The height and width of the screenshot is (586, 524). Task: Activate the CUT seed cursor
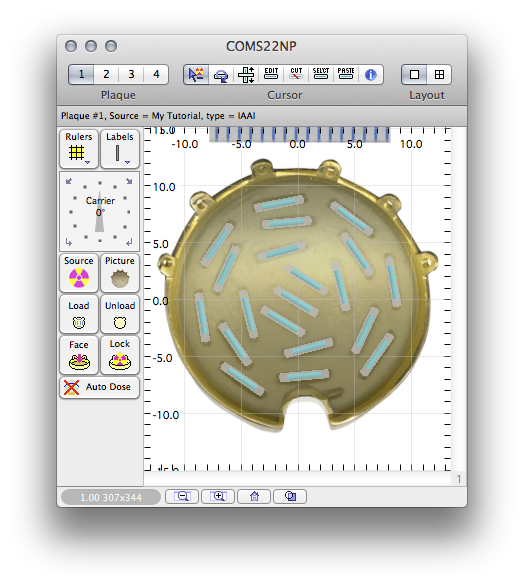click(296, 74)
